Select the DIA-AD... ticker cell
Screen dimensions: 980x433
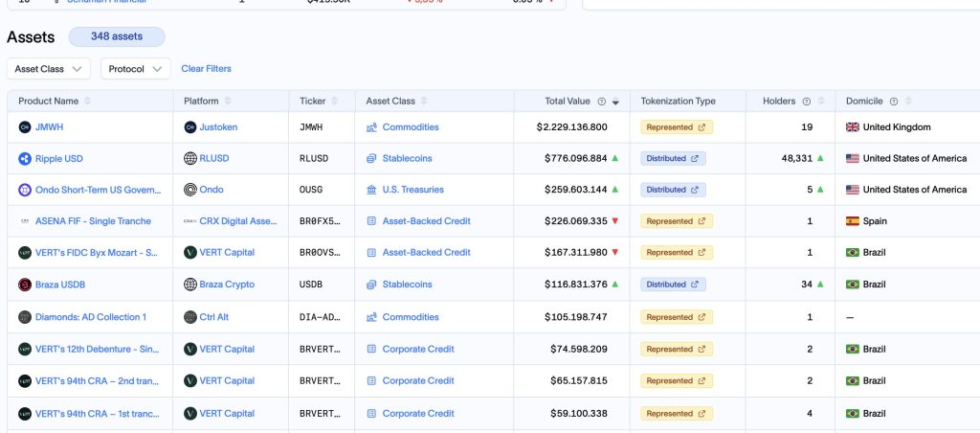[x=320, y=317]
